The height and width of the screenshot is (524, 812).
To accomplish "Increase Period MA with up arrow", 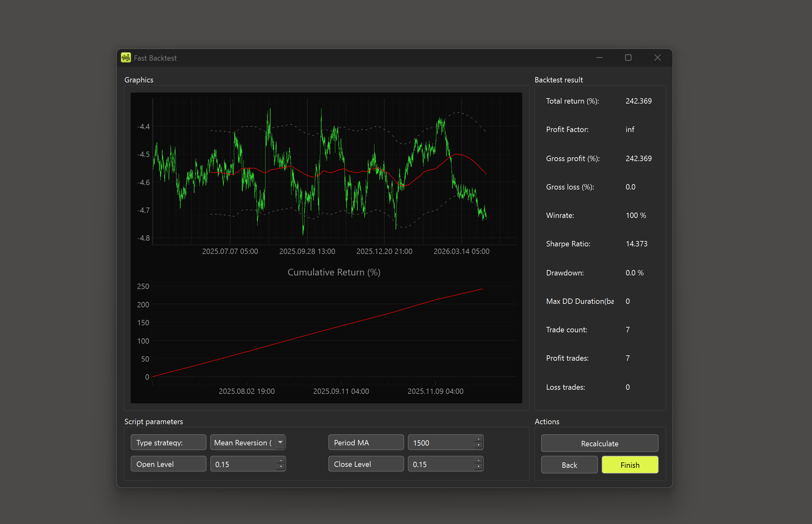I will (478, 439).
